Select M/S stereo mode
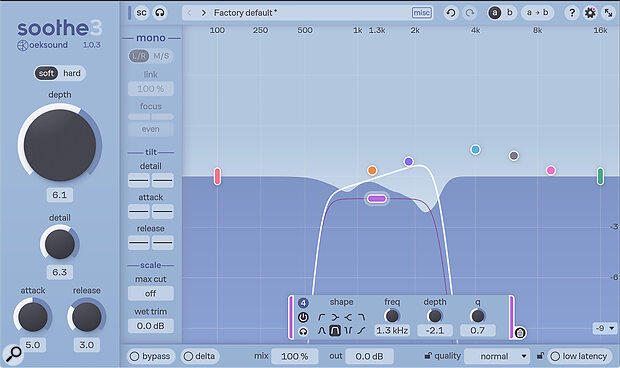 pyautogui.click(x=161, y=56)
